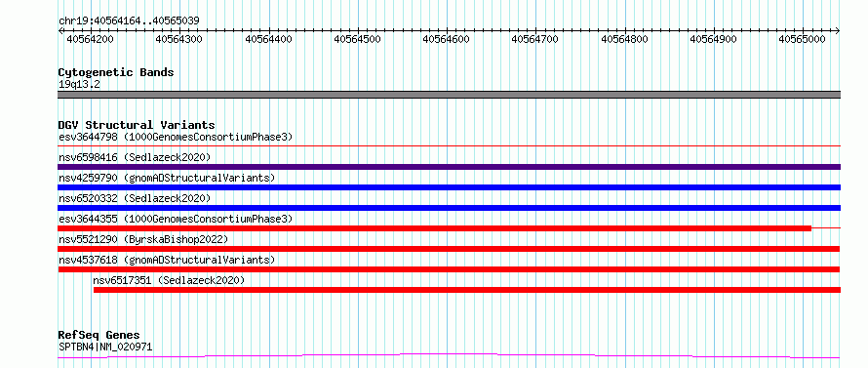The image size is (868, 368).
Task: Click the 40564600 ruler position
Action: (x=446, y=39)
